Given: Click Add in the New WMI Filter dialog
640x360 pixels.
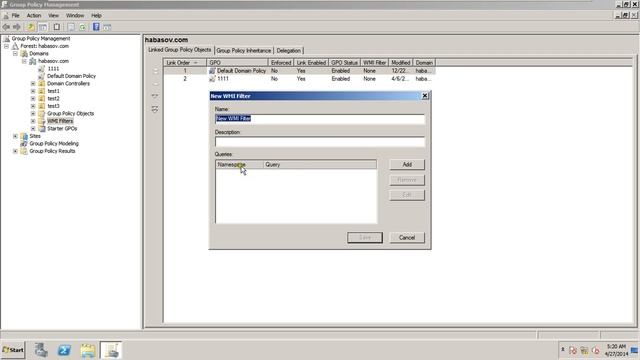Looking at the screenshot, I should point(407,164).
